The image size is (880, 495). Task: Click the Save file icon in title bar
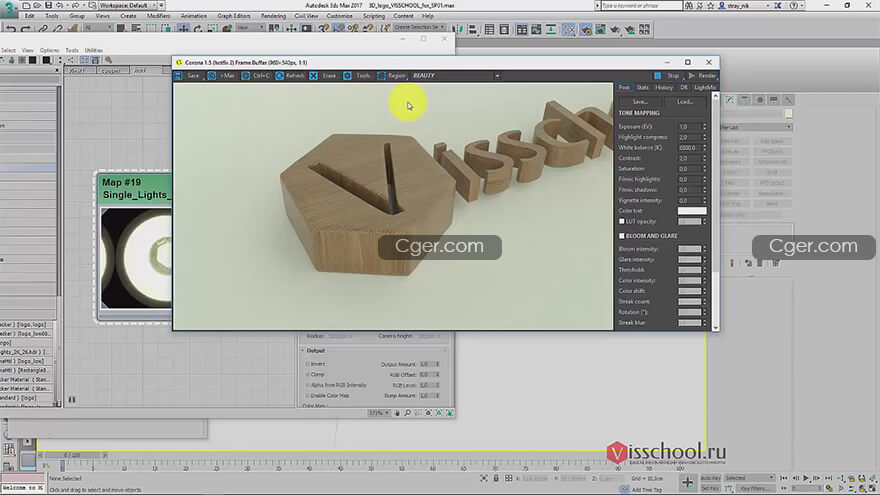tap(48, 5)
